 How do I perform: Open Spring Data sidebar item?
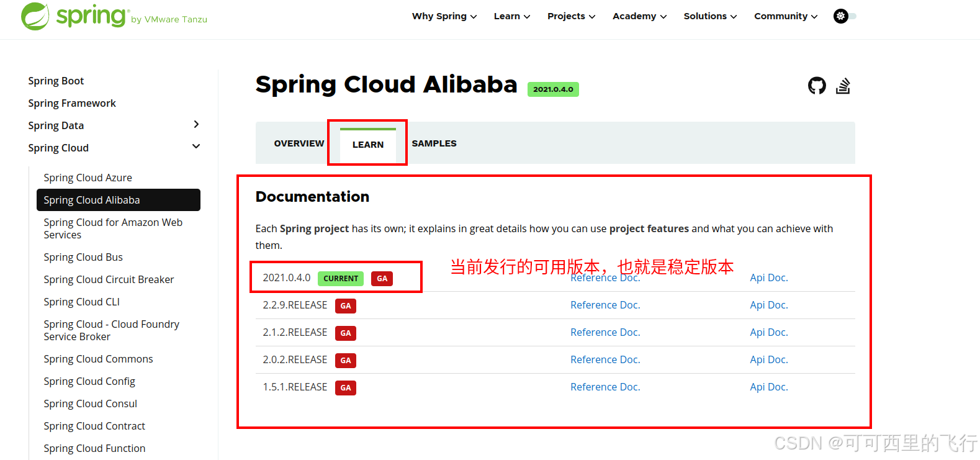point(56,125)
